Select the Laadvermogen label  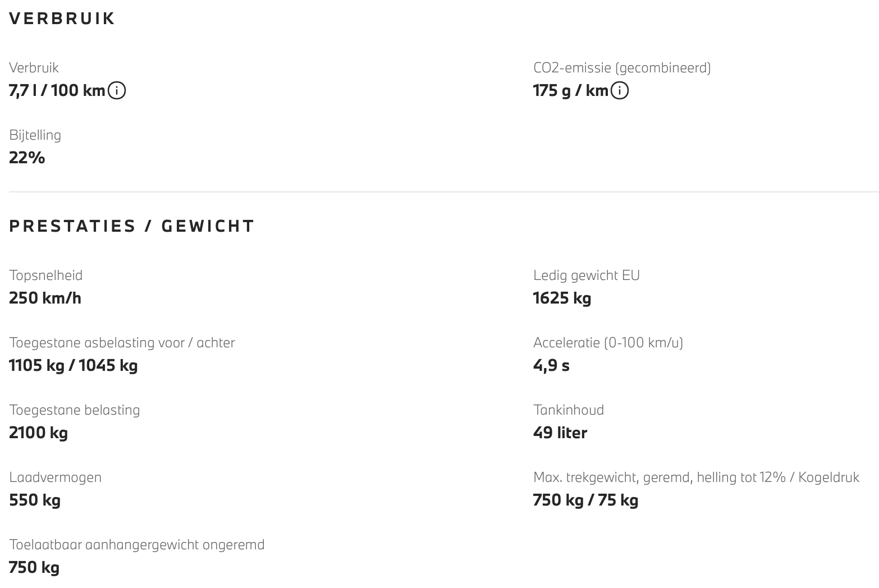[56, 477]
